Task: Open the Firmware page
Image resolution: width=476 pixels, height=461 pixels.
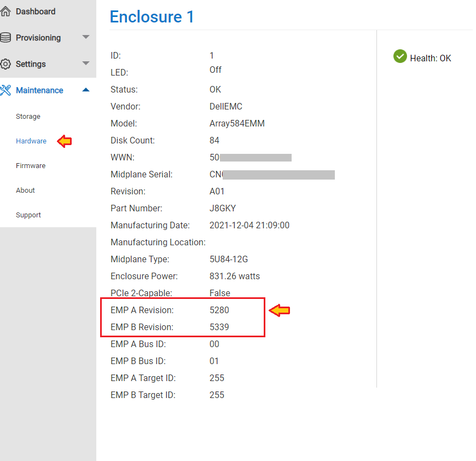Action: (x=31, y=165)
